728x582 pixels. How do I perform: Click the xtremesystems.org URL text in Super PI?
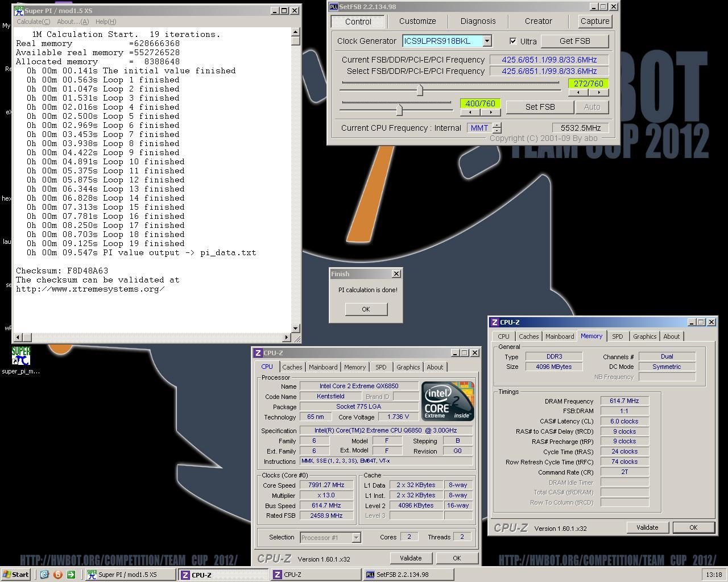click(90, 289)
